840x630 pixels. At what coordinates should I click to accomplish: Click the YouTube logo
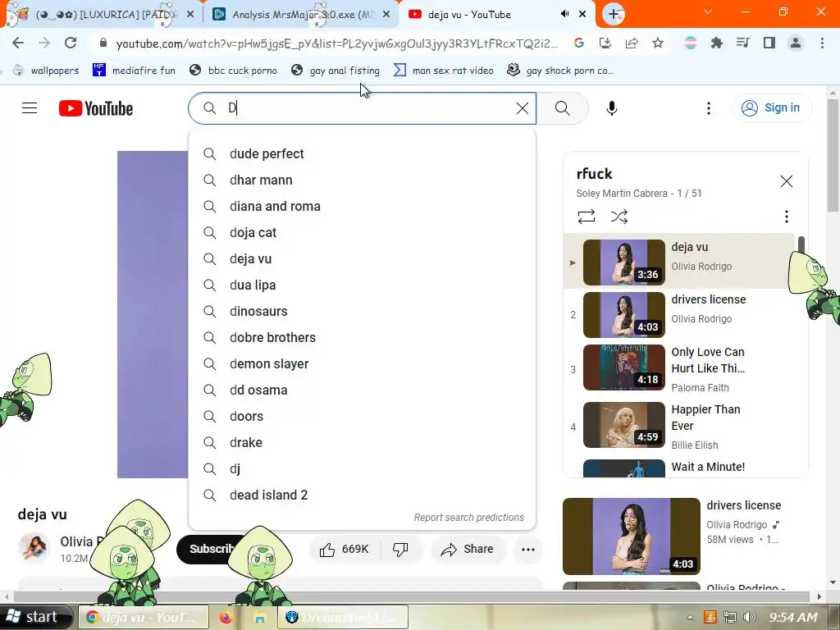pos(96,108)
